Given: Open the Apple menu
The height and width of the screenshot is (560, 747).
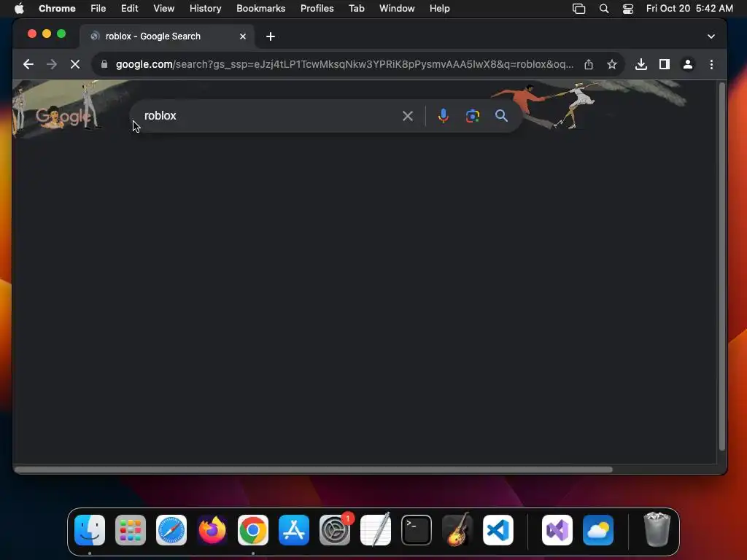Looking at the screenshot, I should point(19,9).
